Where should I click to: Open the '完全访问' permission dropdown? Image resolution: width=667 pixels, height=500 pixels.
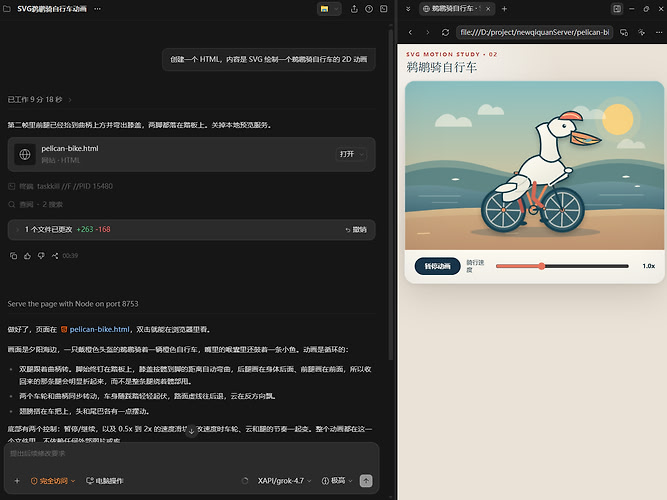[x=53, y=481]
